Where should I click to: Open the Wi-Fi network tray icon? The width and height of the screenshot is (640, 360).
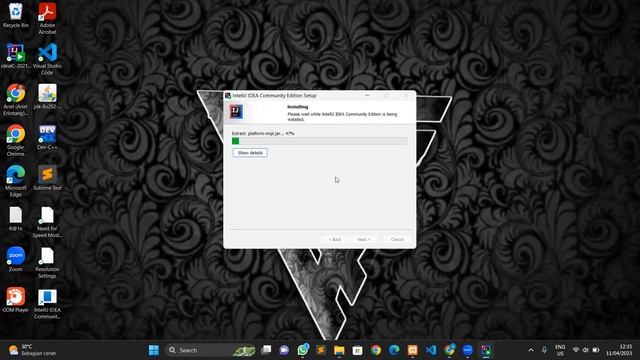(576, 350)
